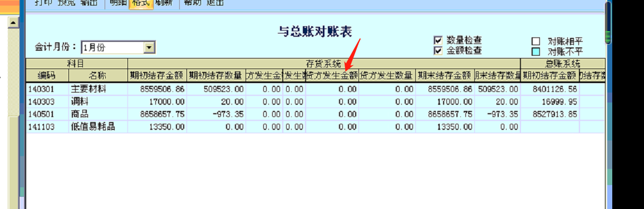Click the white 对账相平 legend box
644x209 pixels.
(535, 42)
